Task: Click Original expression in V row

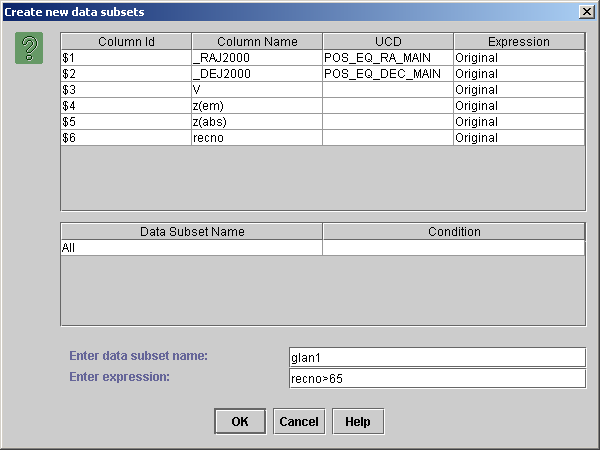Action: 519,90
